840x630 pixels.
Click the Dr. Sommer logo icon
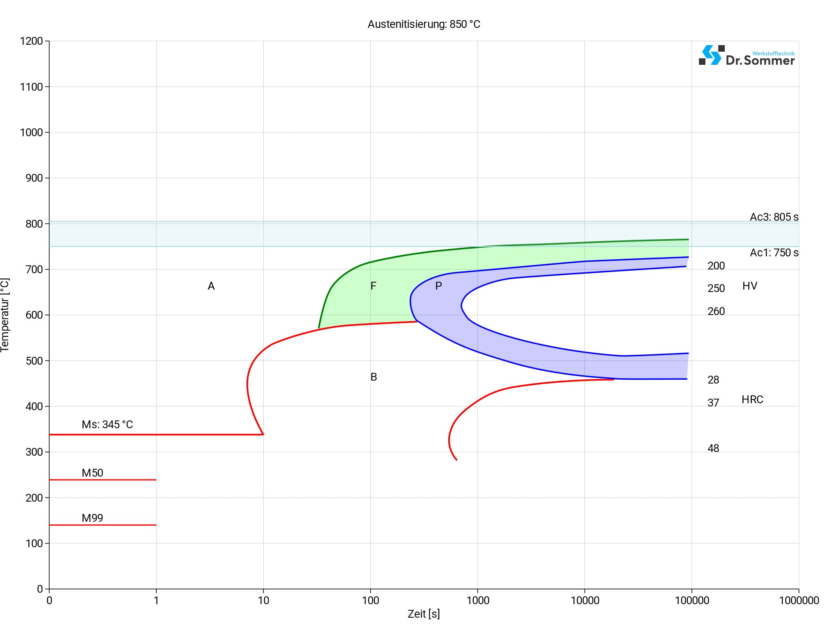tap(712, 55)
